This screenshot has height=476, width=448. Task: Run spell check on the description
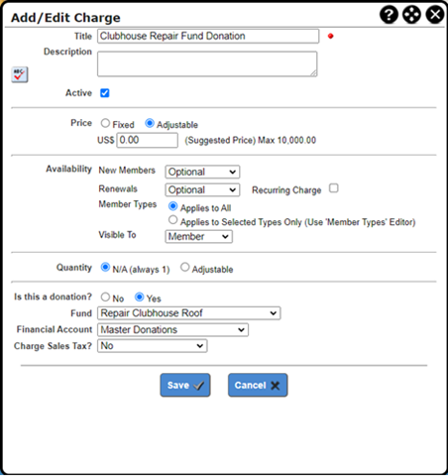pyautogui.click(x=20, y=74)
